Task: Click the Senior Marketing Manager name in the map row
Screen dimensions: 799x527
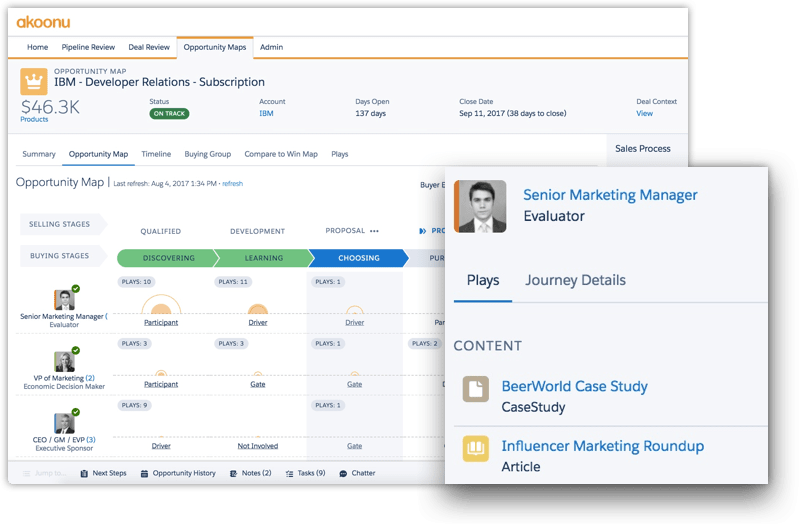Action: (x=62, y=317)
